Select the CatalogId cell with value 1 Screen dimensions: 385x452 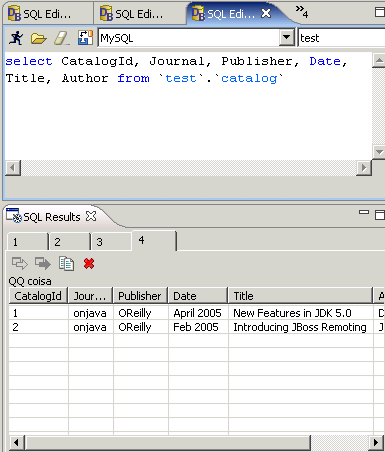point(38,313)
